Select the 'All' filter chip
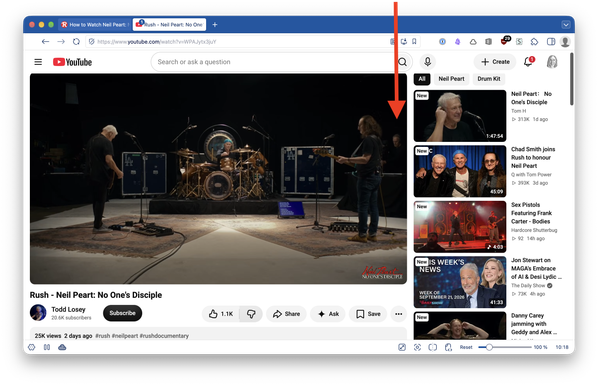Screen dimensions: 598x385 [x=422, y=79]
